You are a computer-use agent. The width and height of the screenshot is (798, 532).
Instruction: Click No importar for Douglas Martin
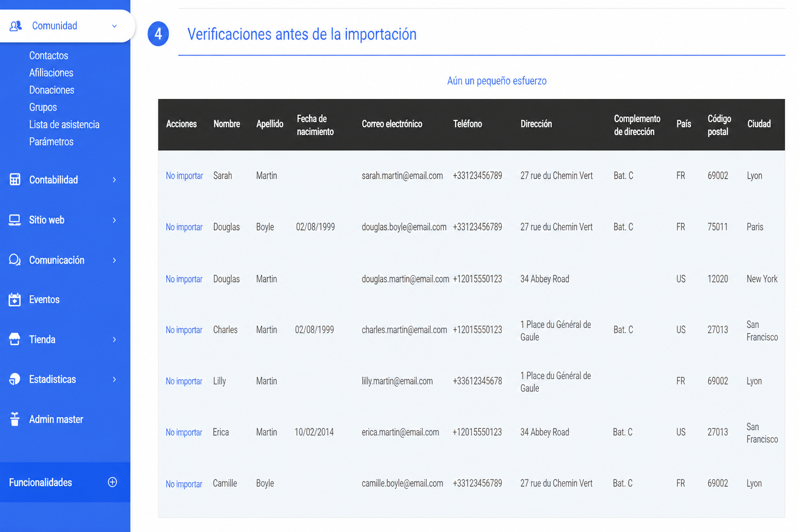coord(184,279)
